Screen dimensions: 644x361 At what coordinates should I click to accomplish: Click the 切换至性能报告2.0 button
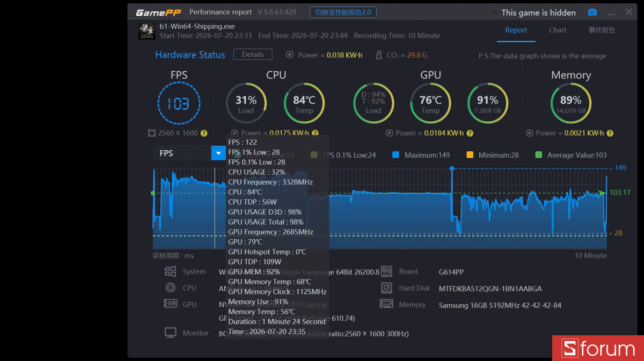point(343,12)
